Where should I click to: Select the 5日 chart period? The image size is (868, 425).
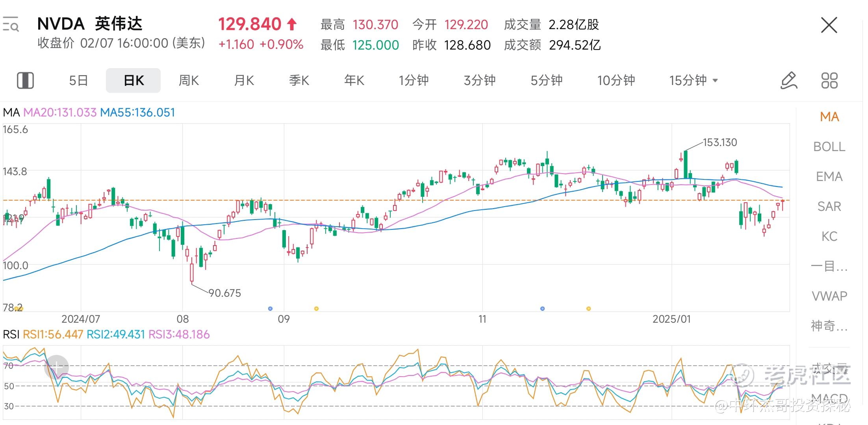(78, 80)
